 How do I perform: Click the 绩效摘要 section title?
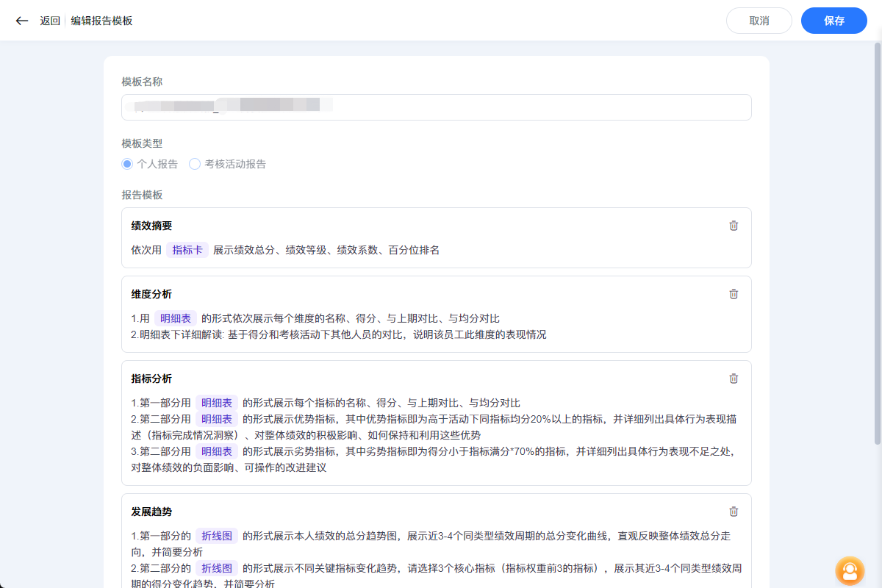(x=151, y=226)
